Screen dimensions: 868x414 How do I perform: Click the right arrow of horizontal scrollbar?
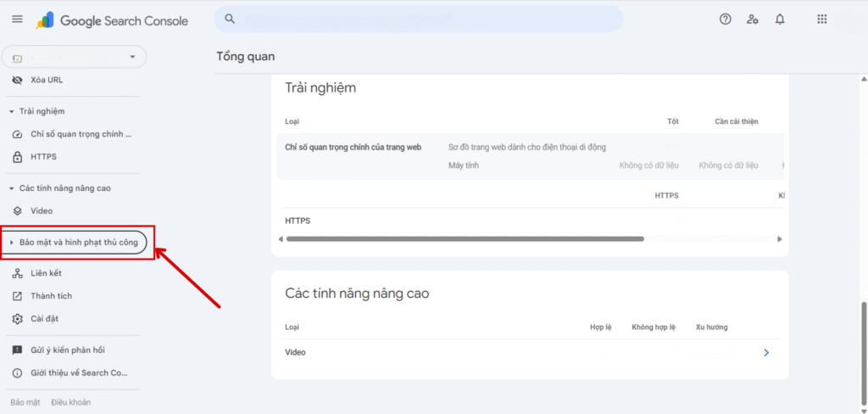click(780, 239)
